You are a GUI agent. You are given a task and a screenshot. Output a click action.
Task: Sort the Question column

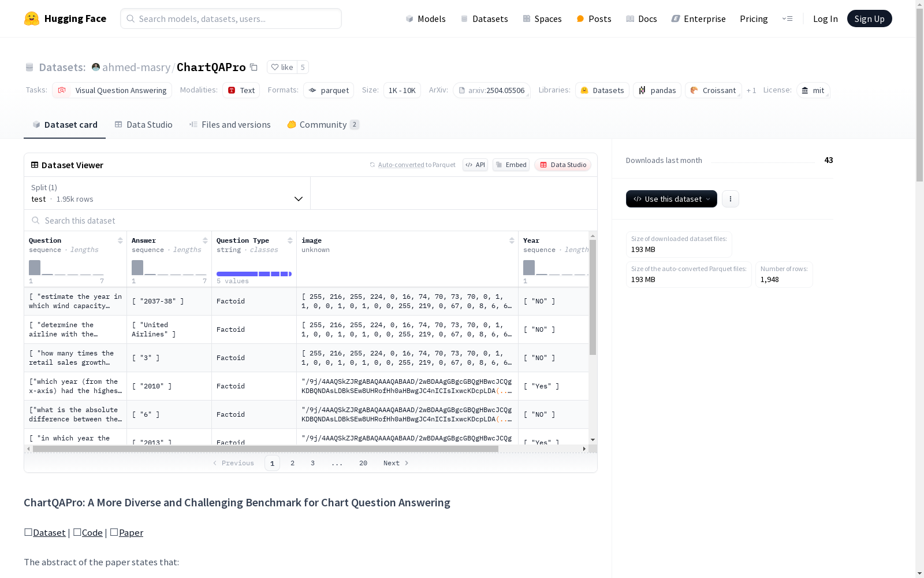[120, 240]
